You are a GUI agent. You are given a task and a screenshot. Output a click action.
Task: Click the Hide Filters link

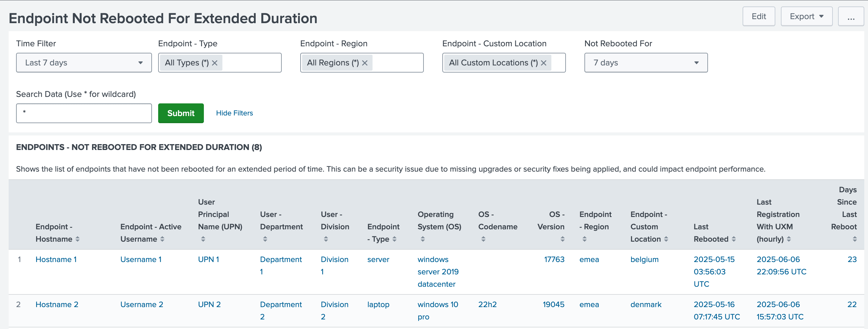pos(234,113)
